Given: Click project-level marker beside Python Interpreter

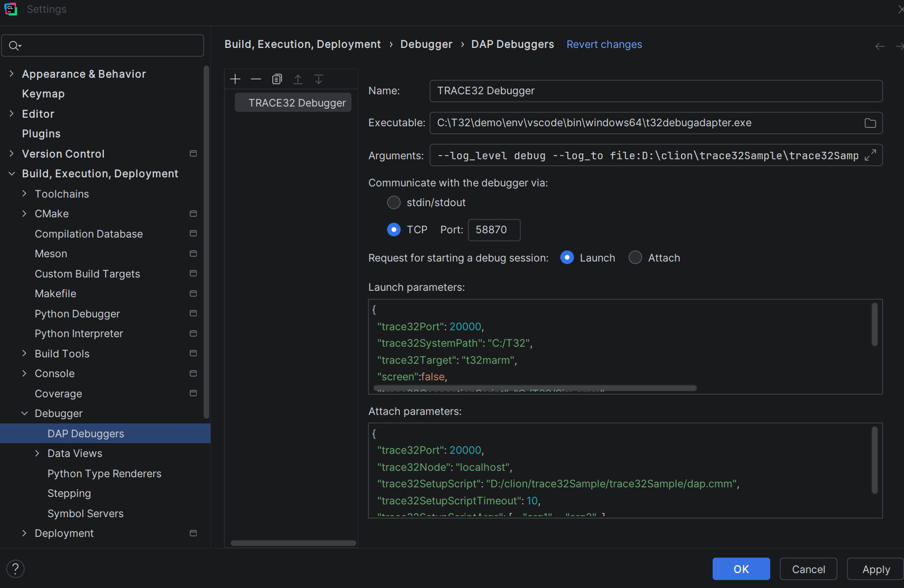Looking at the screenshot, I should (x=193, y=333).
